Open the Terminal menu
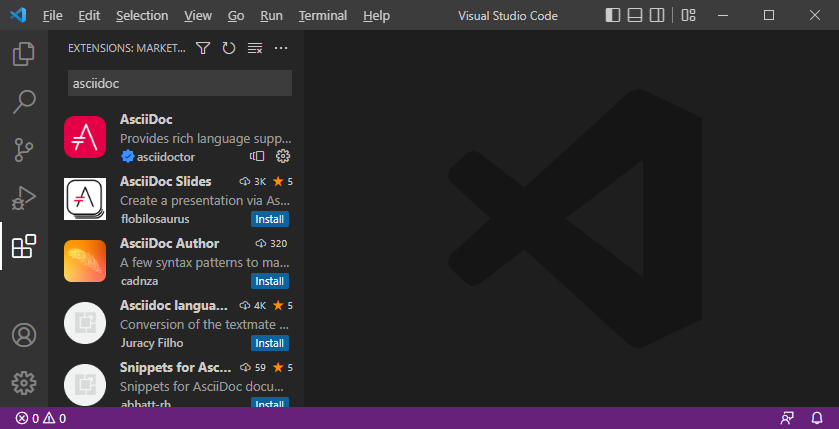The height and width of the screenshot is (429, 839). coord(323,16)
